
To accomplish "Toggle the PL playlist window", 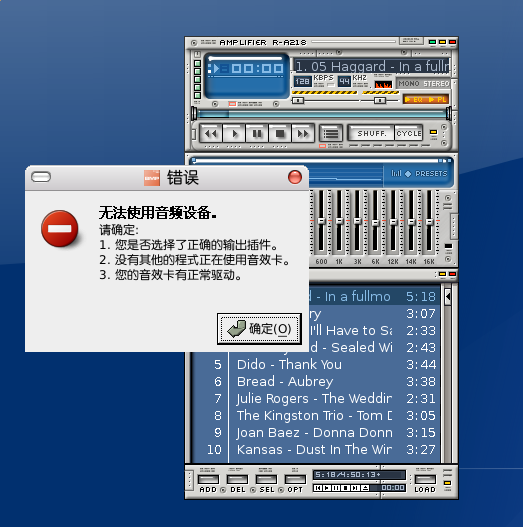I will click(437, 99).
